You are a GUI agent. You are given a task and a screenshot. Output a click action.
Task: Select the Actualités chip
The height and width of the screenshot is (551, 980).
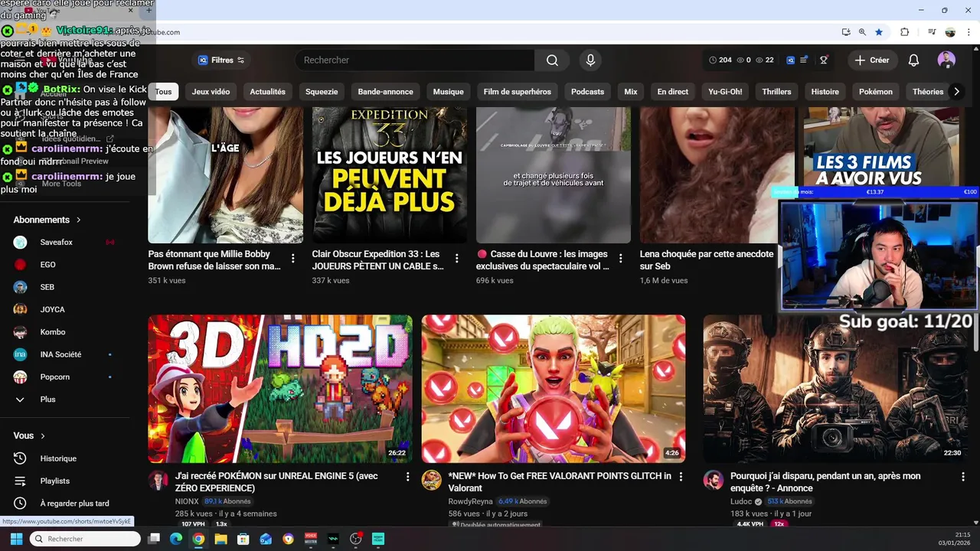(x=267, y=92)
